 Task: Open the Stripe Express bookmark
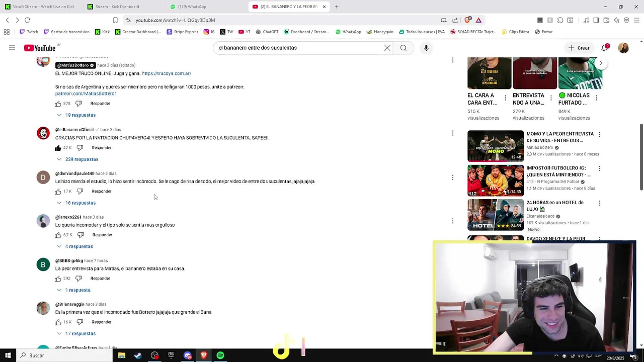(183, 32)
